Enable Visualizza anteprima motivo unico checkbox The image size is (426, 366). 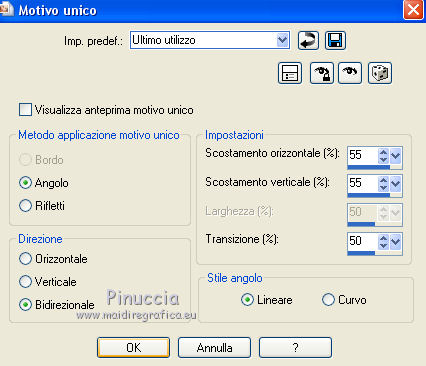tap(25, 110)
